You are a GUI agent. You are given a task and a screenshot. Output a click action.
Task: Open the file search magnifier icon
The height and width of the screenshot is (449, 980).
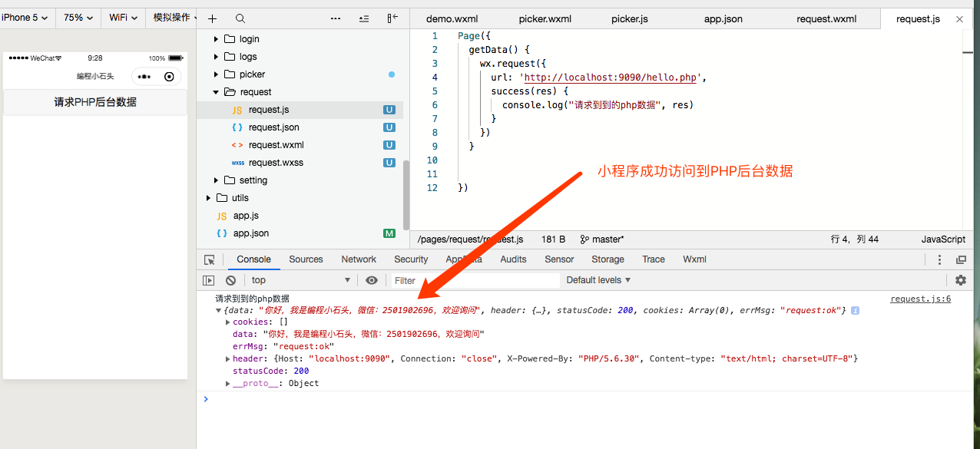tap(240, 18)
